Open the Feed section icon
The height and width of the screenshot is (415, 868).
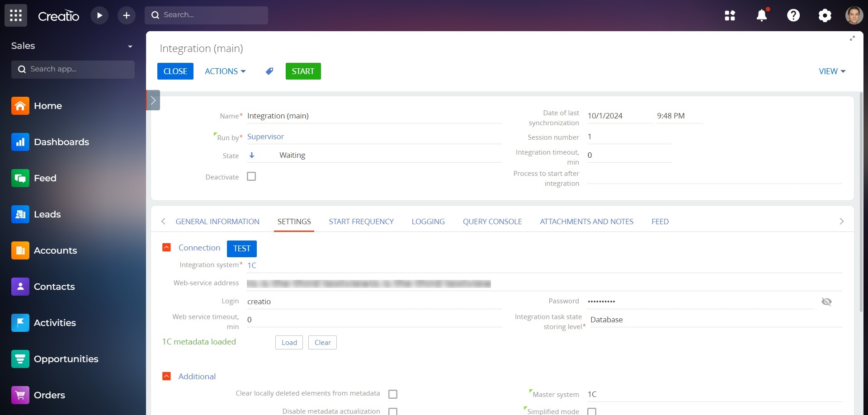[x=20, y=178]
